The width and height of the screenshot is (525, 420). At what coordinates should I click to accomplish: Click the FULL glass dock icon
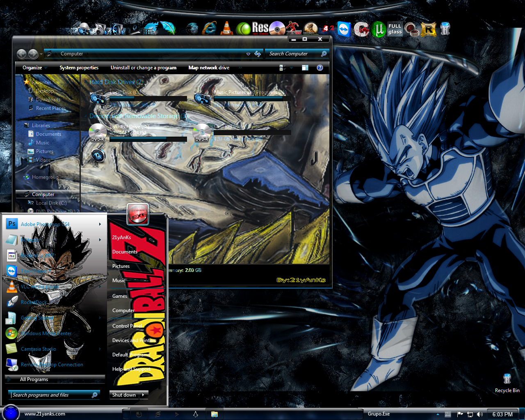[395, 29]
